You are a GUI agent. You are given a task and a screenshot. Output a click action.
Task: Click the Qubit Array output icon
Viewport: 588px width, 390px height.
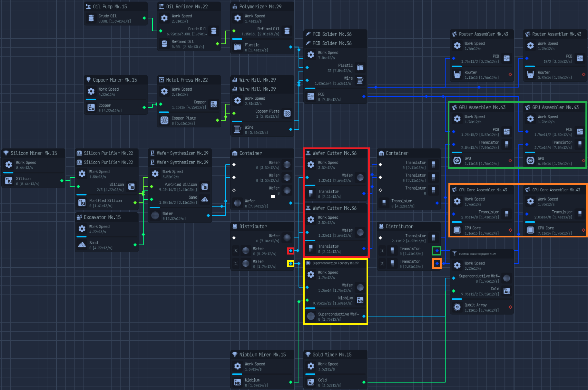point(457,307)
